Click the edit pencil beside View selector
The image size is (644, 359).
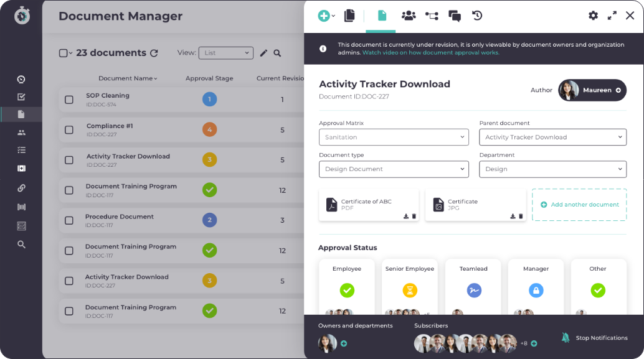[263, 53]
